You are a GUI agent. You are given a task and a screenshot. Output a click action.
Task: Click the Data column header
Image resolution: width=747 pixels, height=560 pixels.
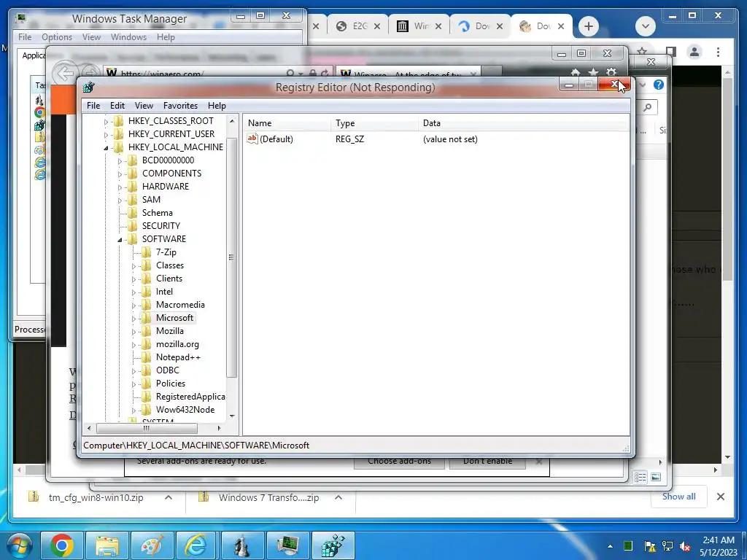523,122
